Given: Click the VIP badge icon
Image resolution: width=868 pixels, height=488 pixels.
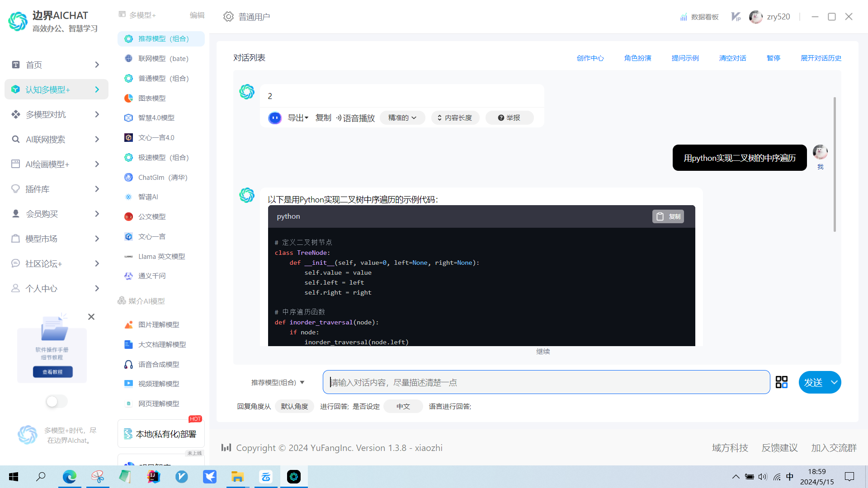Looking at the screenshot, I should click(736, 17).
